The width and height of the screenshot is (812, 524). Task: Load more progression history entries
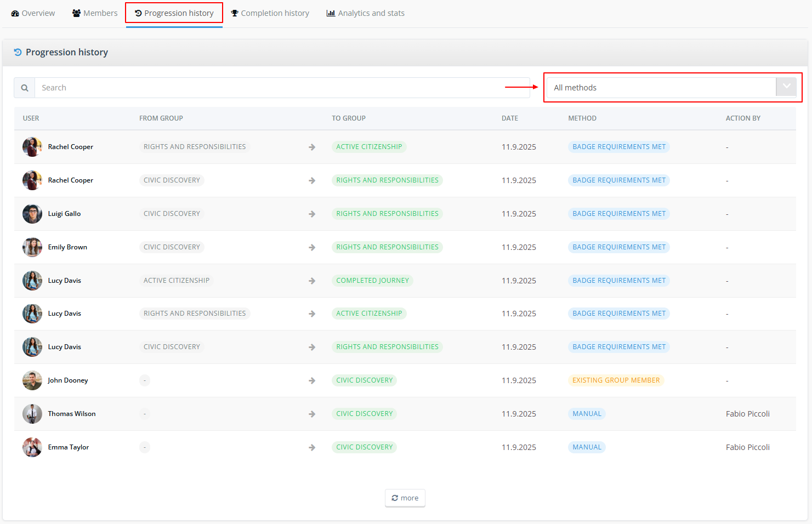(x=405, y=498)
